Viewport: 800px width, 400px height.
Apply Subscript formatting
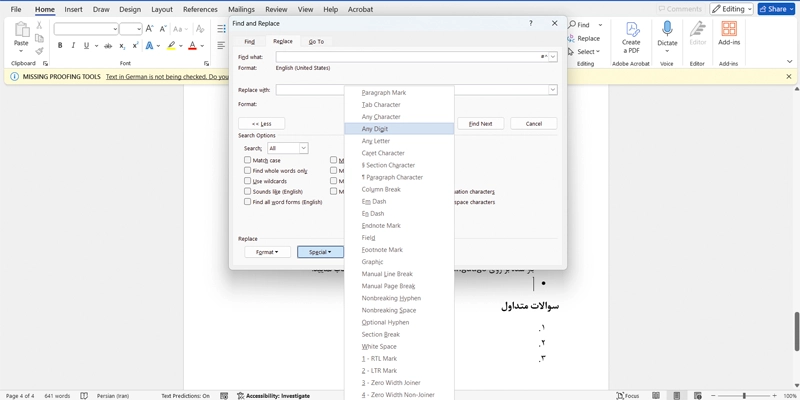pos(122,45)
